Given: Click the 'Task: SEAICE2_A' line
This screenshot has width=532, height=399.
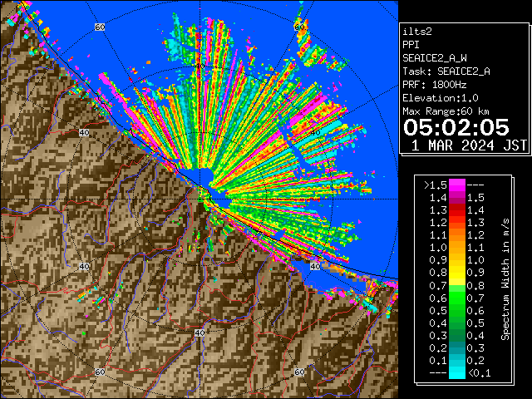Looking at the screenshot, I should point(446,71).
